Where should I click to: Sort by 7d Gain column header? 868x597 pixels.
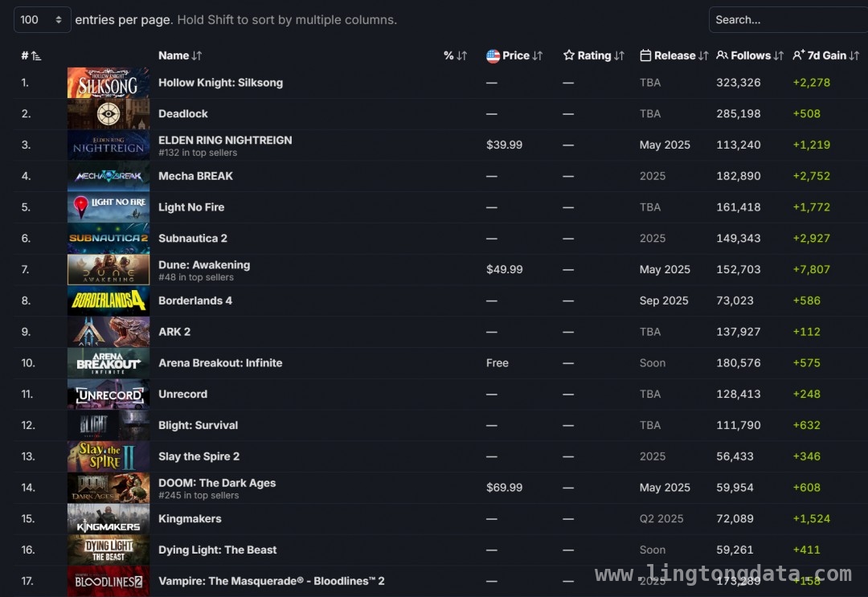click(x=825, y=55)
